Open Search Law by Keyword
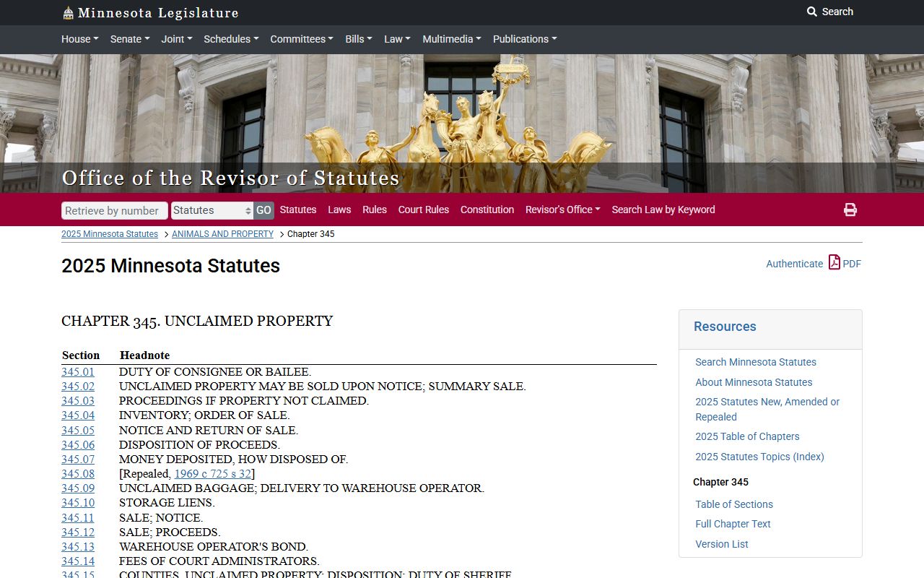This screenshot has width=924, height=578. pyautogui.click(x=663, y=210)
